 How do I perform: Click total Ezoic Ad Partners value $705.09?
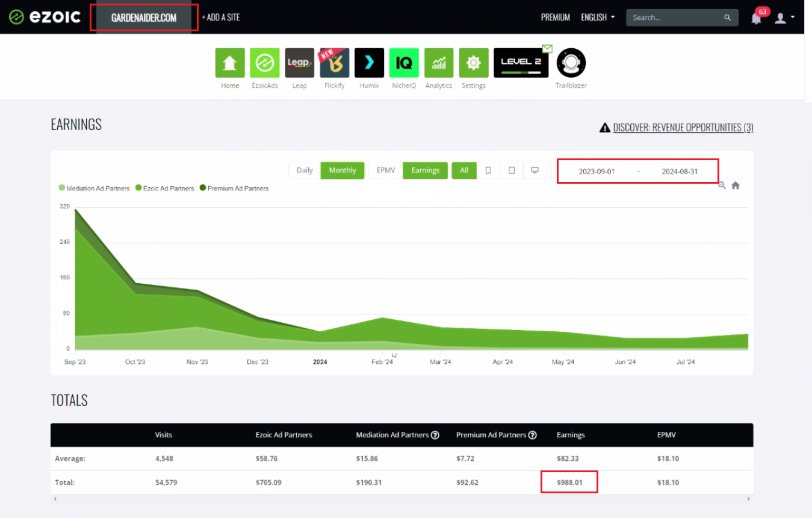tap(268, 482)
